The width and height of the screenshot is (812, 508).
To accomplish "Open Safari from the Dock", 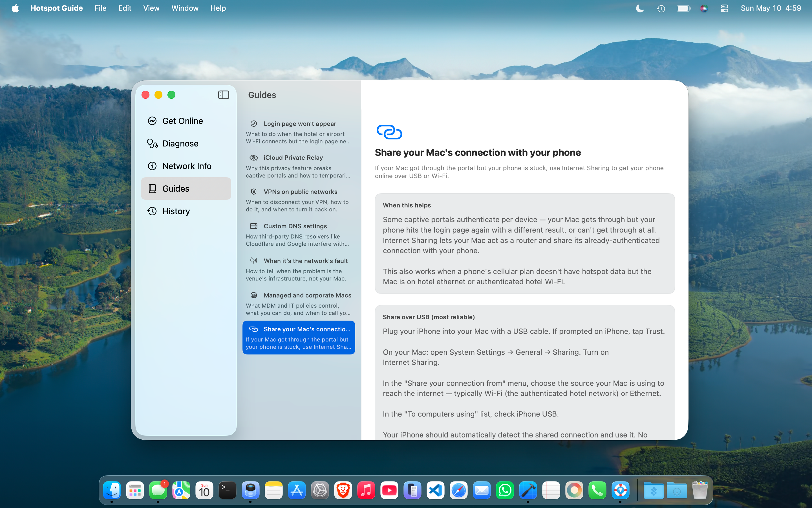I will click(459, 490).
